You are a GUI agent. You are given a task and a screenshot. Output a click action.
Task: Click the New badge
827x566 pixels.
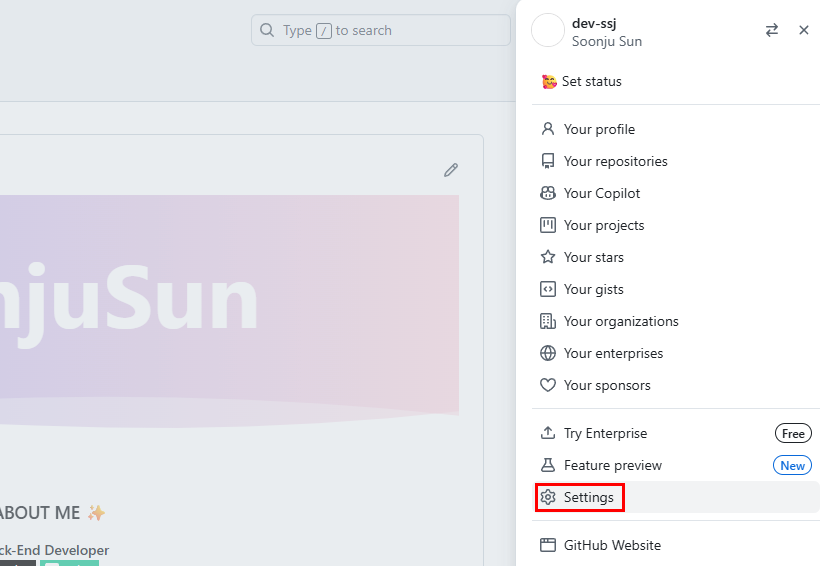[x=792, y=466]
